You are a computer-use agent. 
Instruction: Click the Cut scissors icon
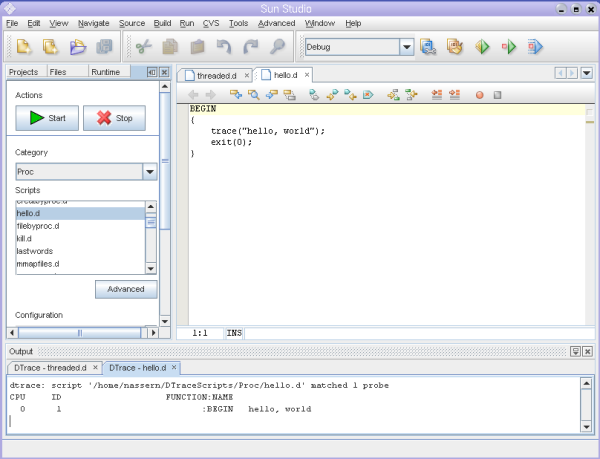[x=144, y=47]
